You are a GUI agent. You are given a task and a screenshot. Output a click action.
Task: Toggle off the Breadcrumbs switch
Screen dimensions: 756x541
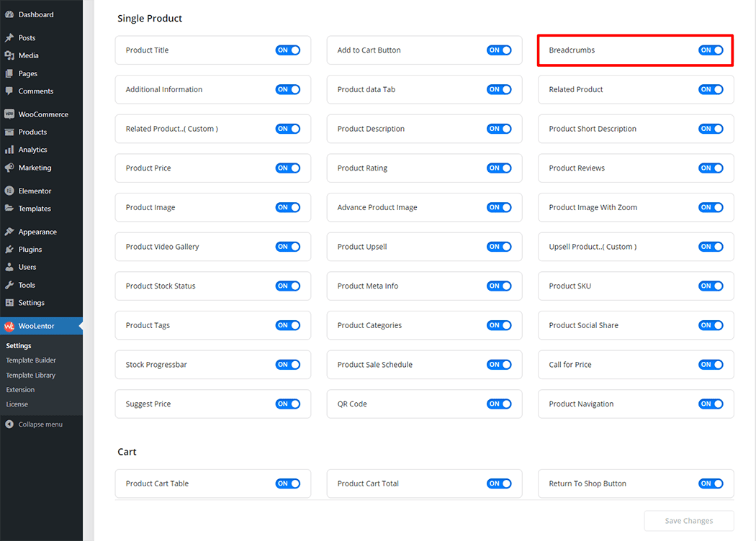[x=711, y=50]
